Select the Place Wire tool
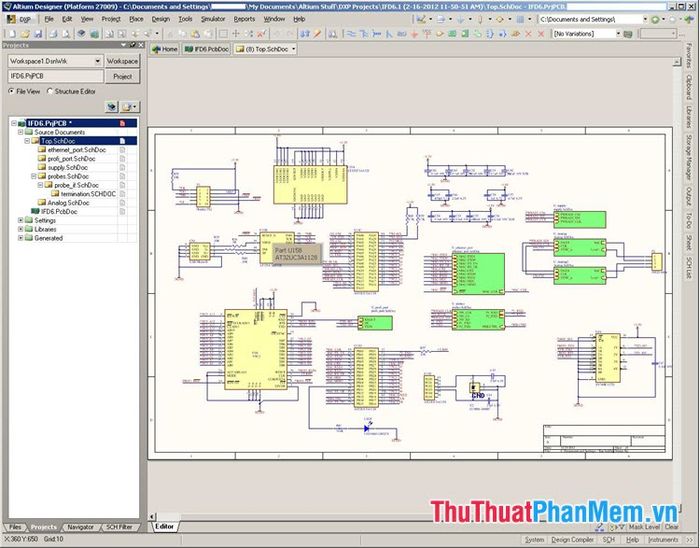Screen dimensions: 700x548 pyautogui.click(x=351, y=34)
